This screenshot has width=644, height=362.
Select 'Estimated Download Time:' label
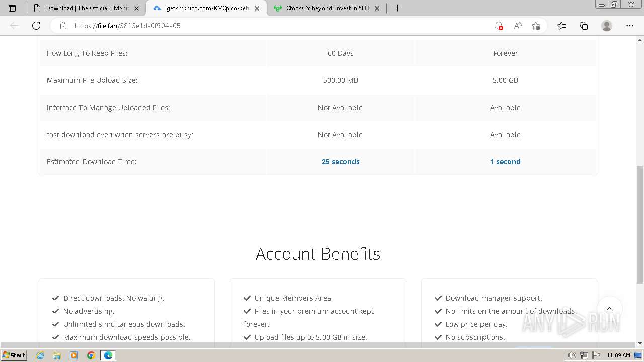point(92,162)
